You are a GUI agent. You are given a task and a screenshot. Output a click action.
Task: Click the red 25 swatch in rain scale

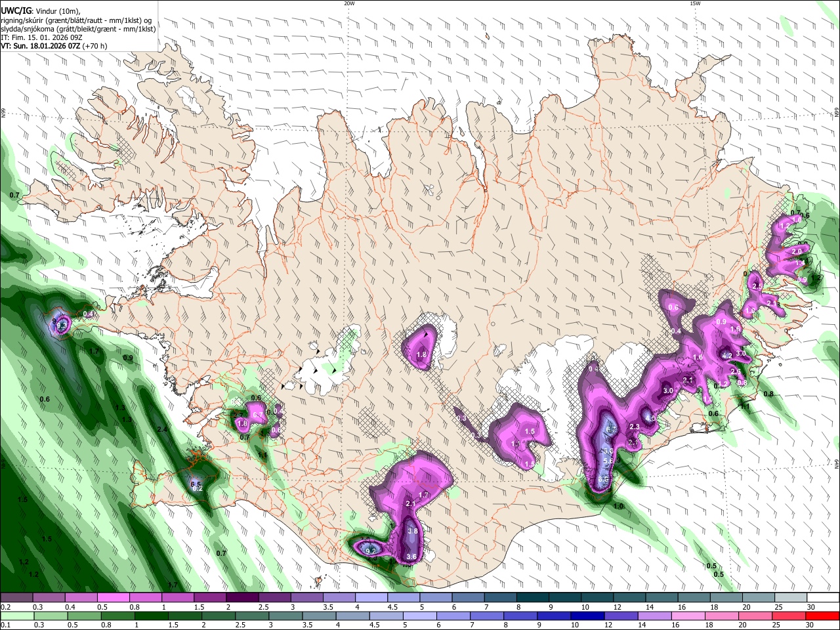pyautogui.click(x=789, y=616)
